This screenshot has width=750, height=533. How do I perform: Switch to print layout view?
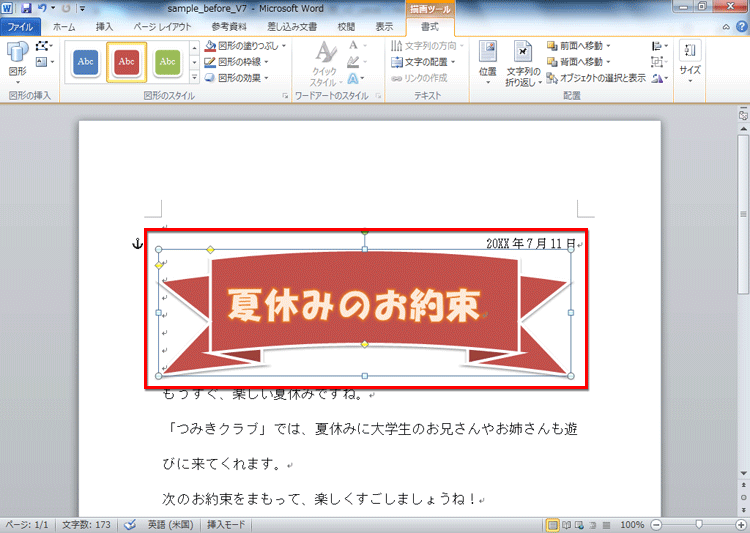[x=552, y=525]
